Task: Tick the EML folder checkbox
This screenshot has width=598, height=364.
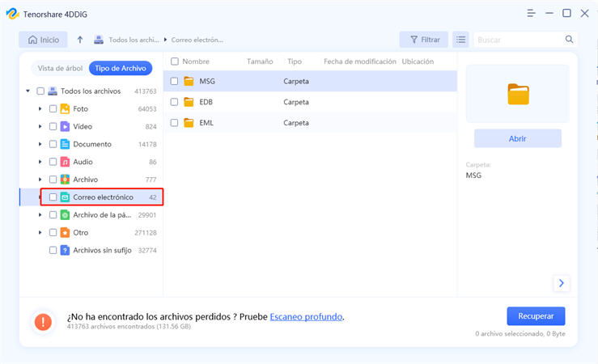Action: point(174,123)
